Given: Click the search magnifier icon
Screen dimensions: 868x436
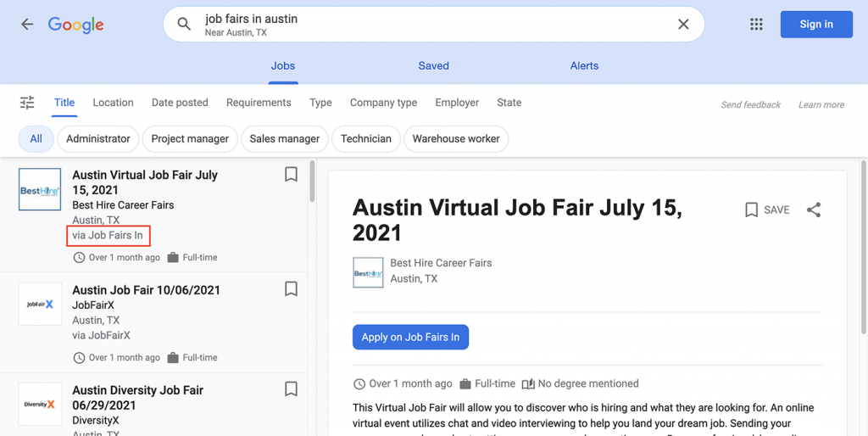Looking at the screenshot, I should [184, 24].
